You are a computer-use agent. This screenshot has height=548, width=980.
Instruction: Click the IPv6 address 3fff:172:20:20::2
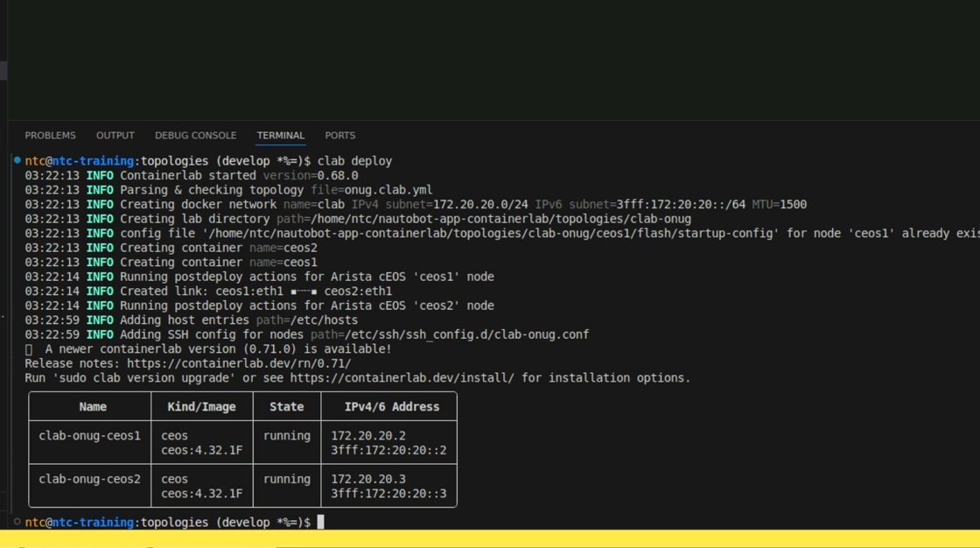pos(388,450)
